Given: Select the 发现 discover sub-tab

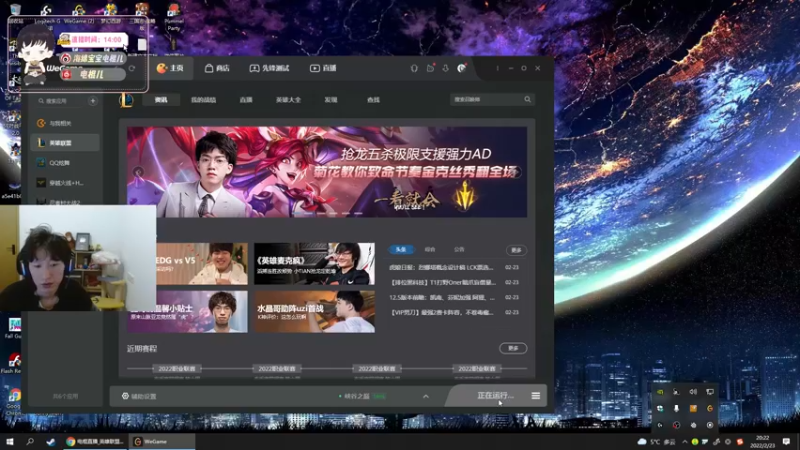Looking at the screenshot, I should click(331, 100).
